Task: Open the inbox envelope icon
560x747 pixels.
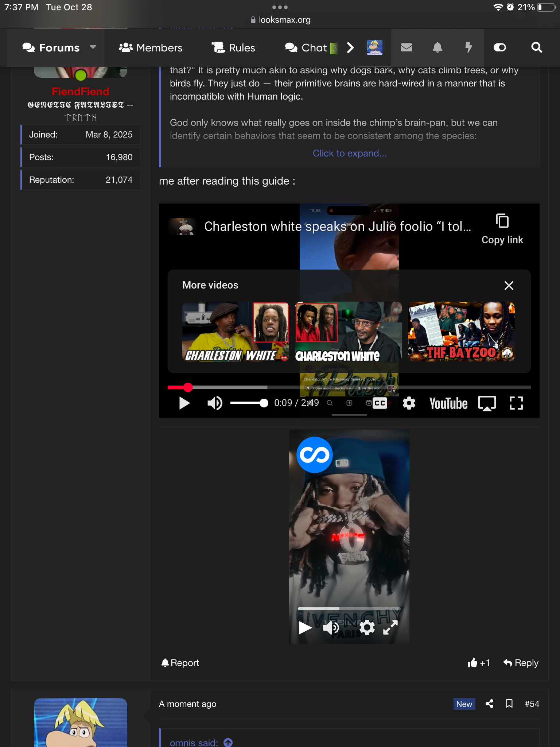Action: 406,48
